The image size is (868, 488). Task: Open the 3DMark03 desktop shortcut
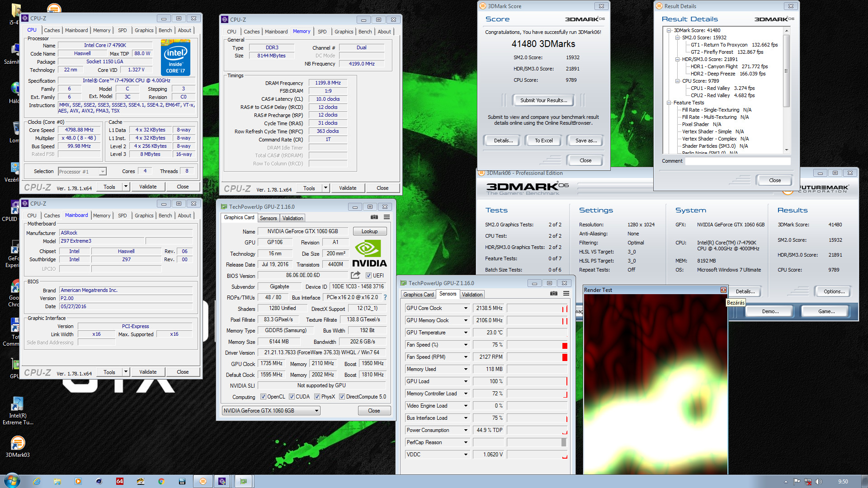click(x=17, y=447)
